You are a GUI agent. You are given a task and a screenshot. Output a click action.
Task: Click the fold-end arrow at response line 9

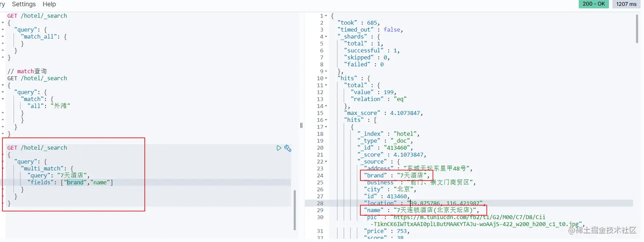coord(327,71)
